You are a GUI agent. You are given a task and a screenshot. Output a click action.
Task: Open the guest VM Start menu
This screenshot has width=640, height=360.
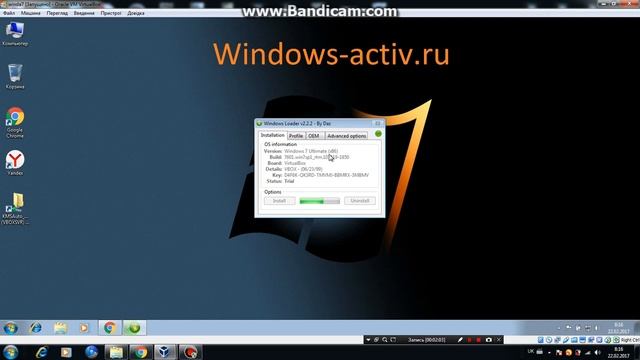pyautogui.click(x=11, y=328)
